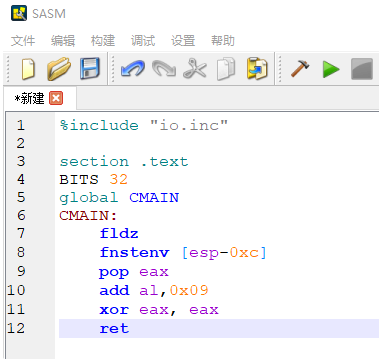The width and height of the screenshot is (383, 362).
Task: Click the fldz instruction
Action: 119,233
